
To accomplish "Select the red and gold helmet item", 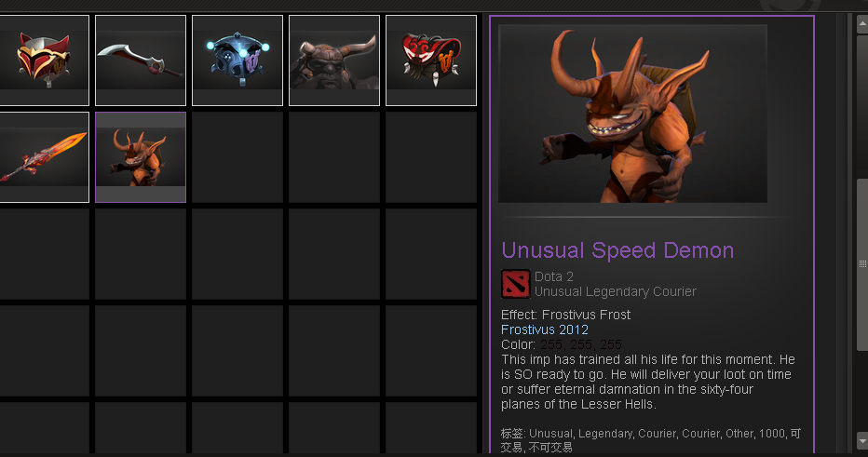I will (x=44, y=60).
